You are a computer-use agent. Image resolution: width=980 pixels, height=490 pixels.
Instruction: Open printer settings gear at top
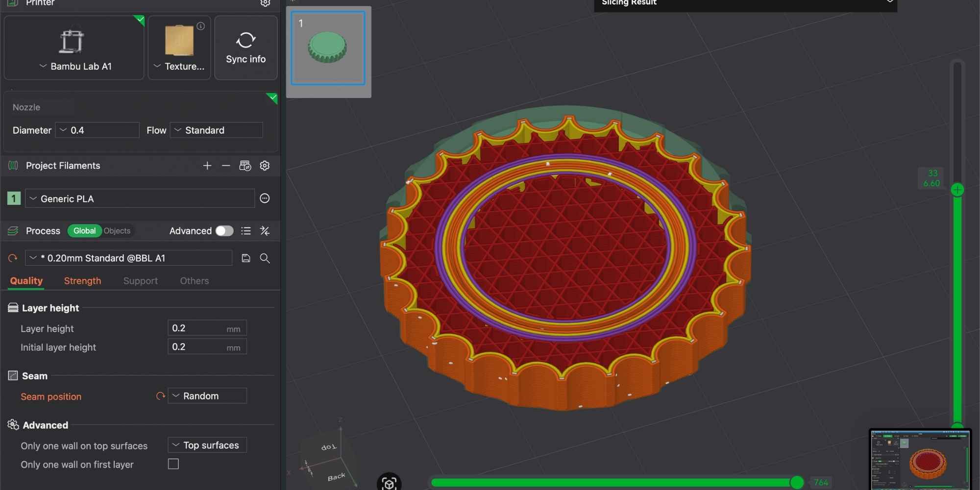click(x=265, y=3)
